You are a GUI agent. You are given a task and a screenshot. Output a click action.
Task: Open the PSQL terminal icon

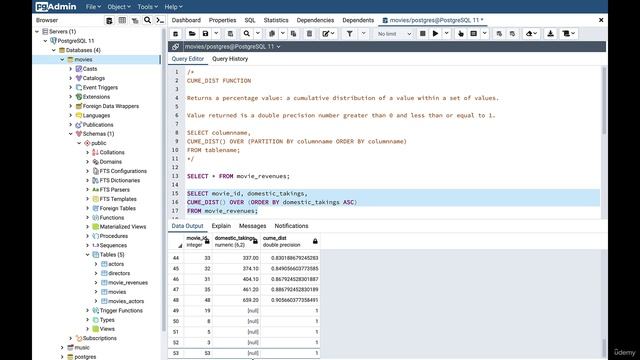click(x=160, y=20)
